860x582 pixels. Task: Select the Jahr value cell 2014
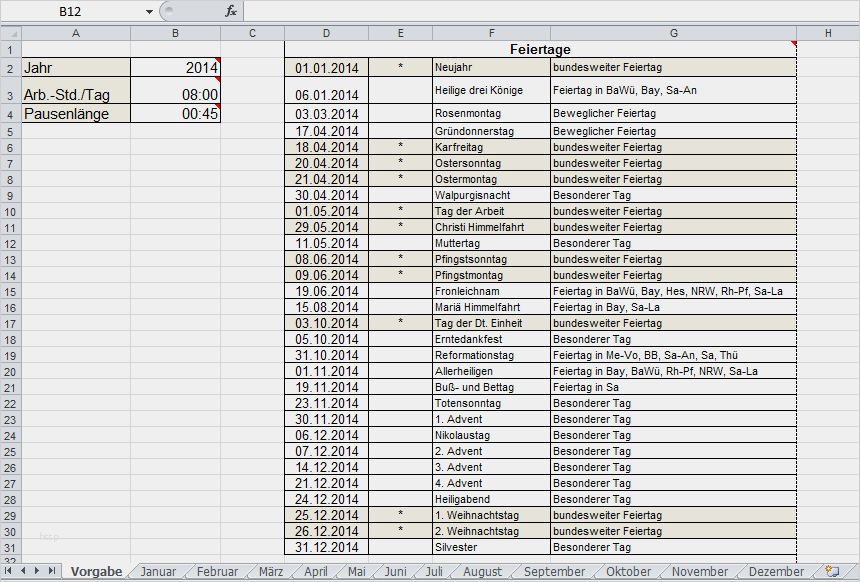pyautogui.click(x=175, y=68)
